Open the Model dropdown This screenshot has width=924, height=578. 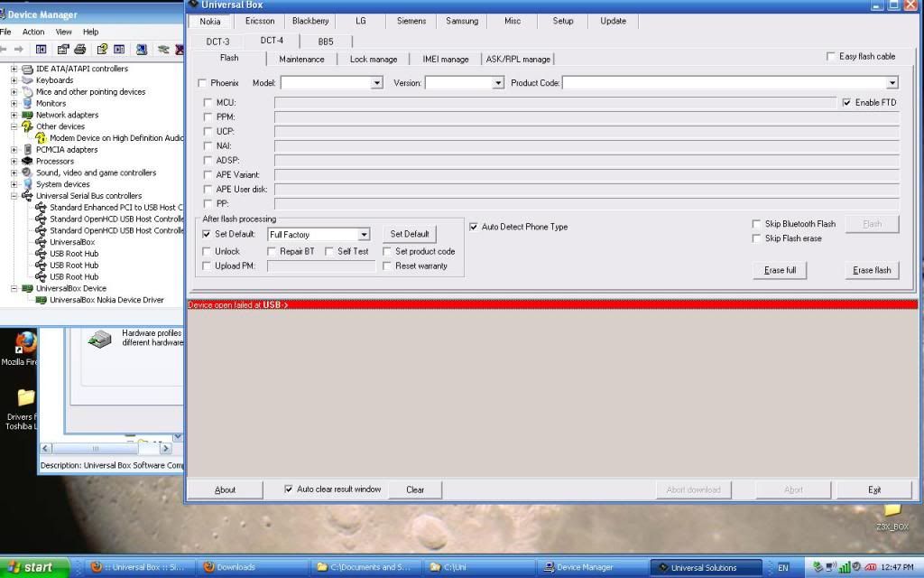376,83
